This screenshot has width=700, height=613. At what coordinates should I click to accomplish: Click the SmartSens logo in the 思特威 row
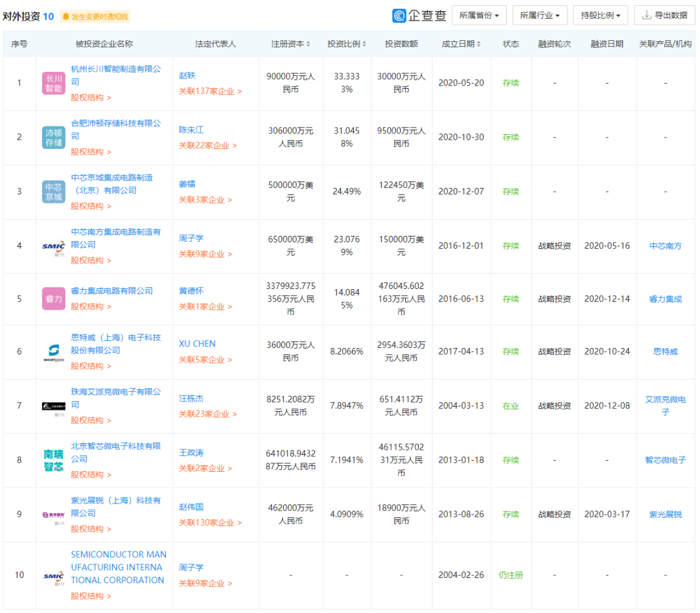point(54,352)
